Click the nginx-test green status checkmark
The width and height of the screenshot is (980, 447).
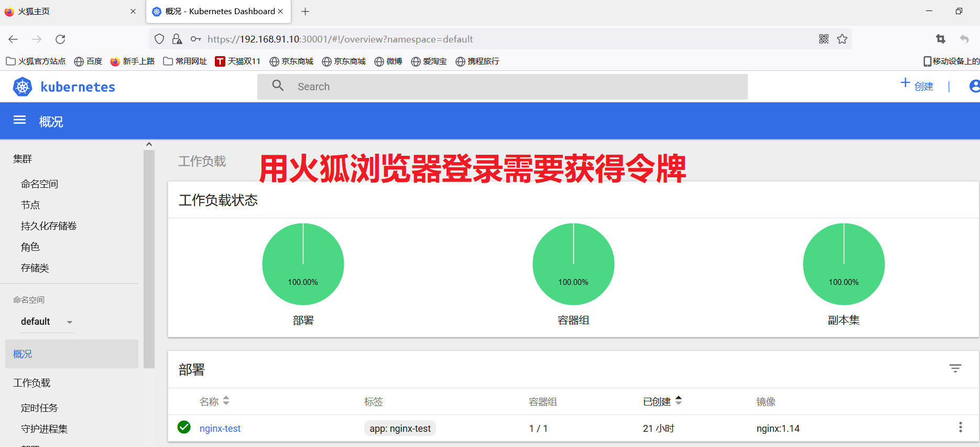184,427
